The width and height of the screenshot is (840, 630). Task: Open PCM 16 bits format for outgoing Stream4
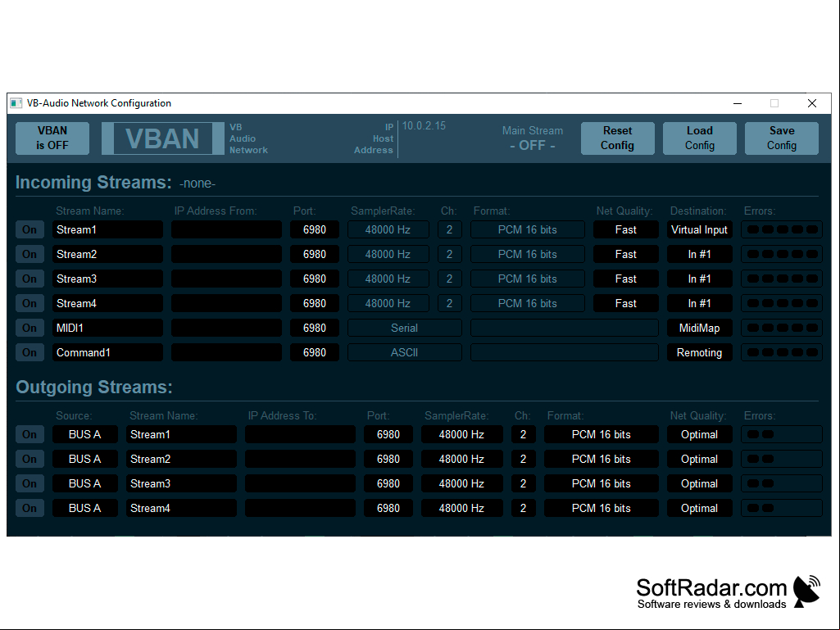tap(601, 509)
